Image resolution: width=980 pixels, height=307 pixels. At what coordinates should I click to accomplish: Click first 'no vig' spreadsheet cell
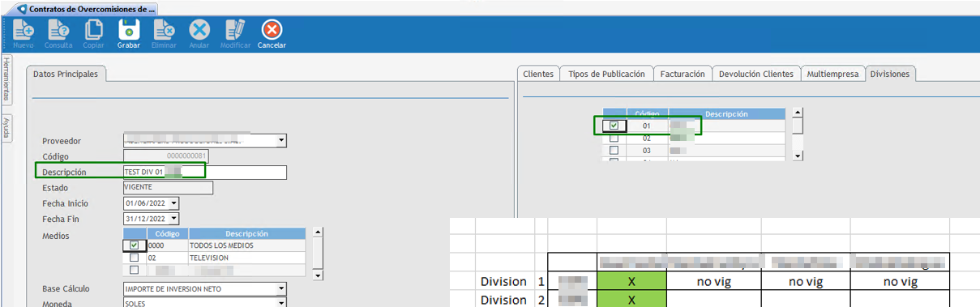coord(713,282)
